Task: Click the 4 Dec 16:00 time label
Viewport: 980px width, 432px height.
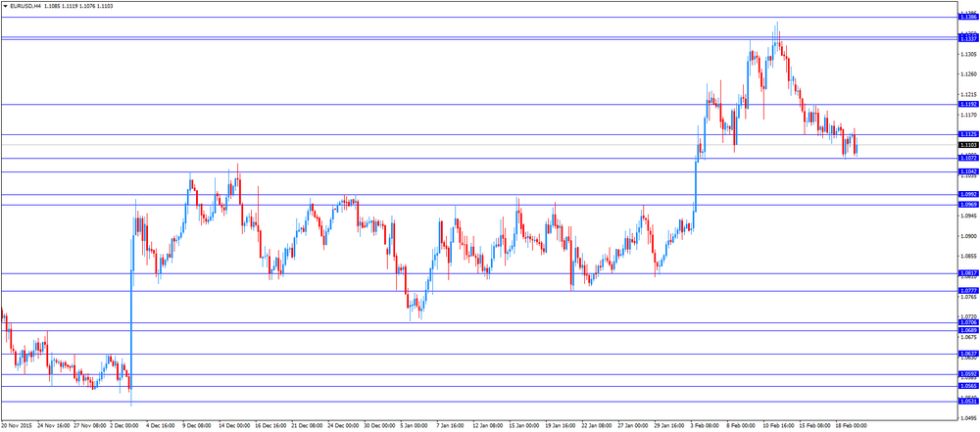Action: coord(163,425)
